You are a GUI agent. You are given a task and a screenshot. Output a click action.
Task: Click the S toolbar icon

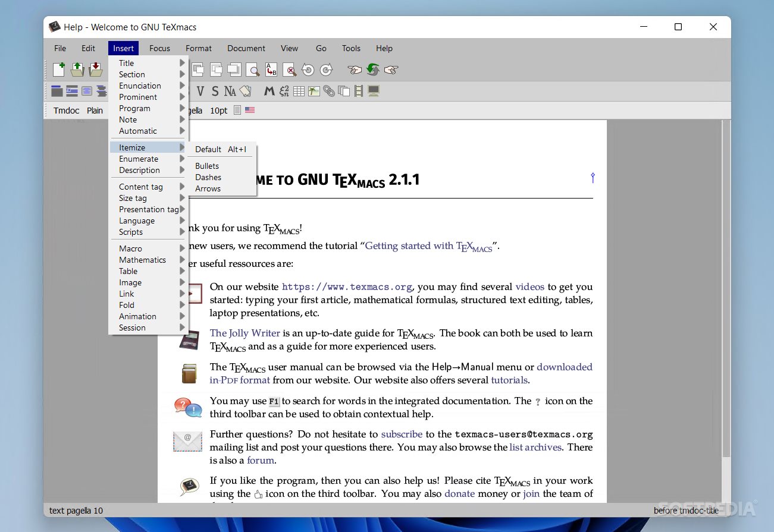click(x=215, y=91)
